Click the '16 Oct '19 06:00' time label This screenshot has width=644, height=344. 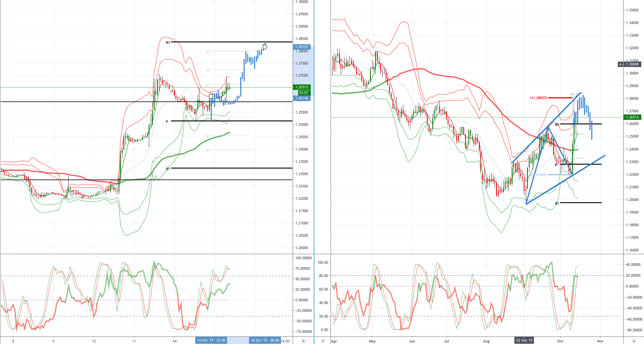pyautogui.click(x=265, y=340)
